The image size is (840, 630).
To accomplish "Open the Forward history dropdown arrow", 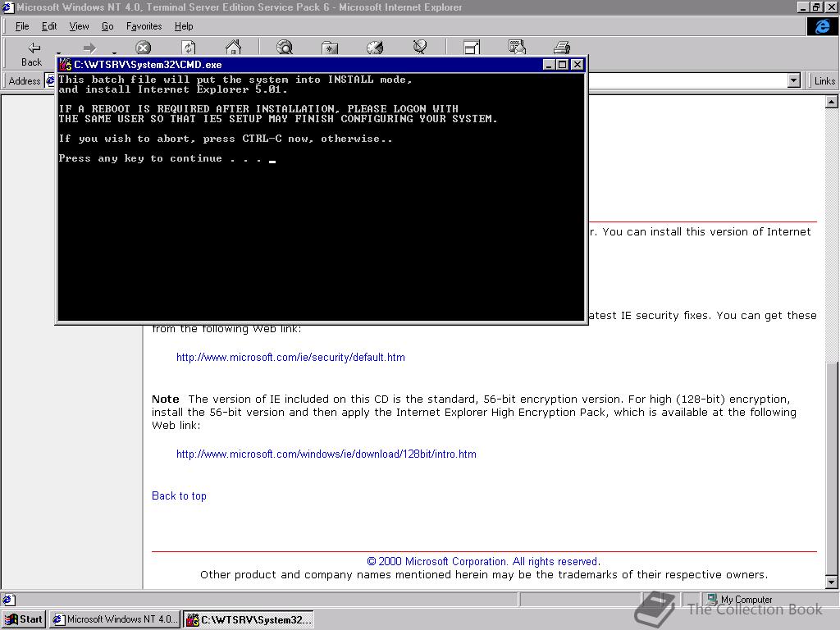I will [x=114, y=52].
